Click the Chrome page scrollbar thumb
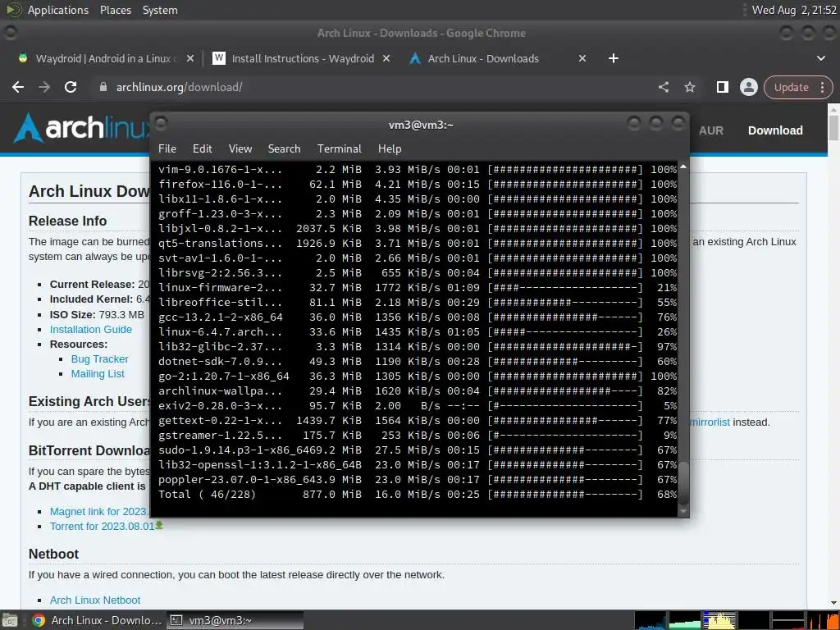 (x=833, y=127)
